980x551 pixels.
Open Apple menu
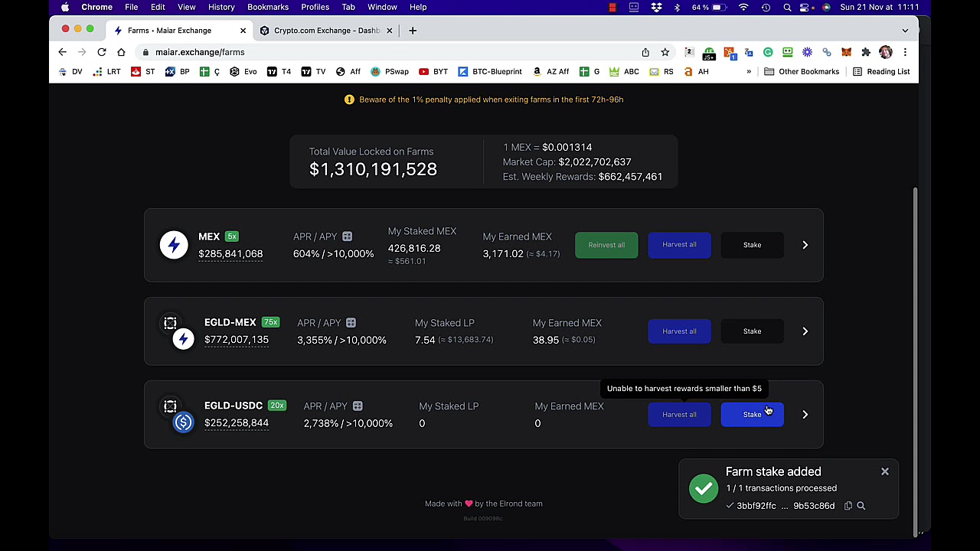click(65, 7)
